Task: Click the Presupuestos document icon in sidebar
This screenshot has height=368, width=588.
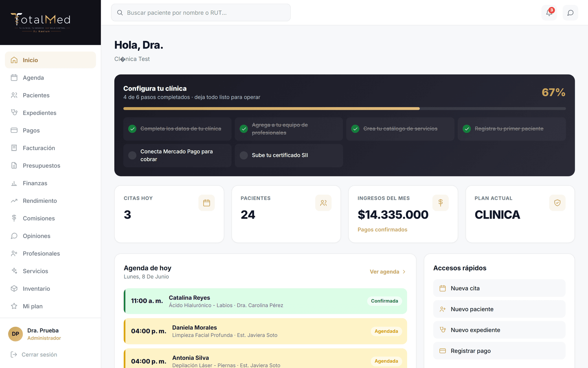Action: pyautogui.click(x=14, y=166)
